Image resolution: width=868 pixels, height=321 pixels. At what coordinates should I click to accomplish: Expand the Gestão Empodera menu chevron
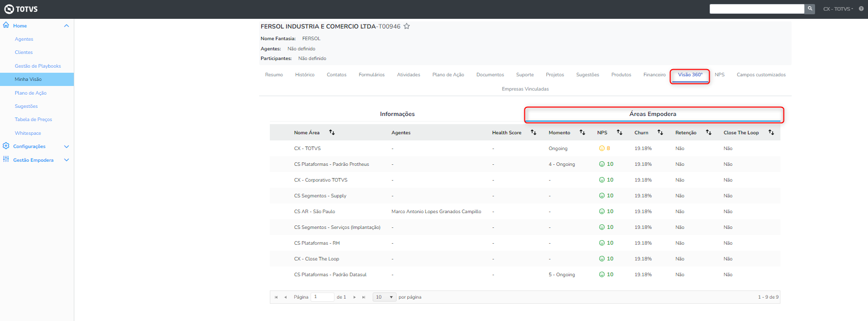tap(66, 160)
